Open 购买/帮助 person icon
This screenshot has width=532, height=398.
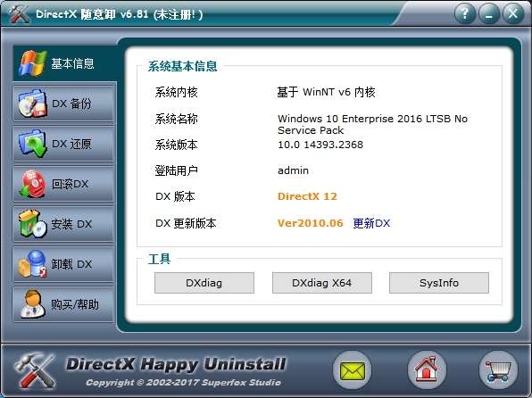pos(32,304)
